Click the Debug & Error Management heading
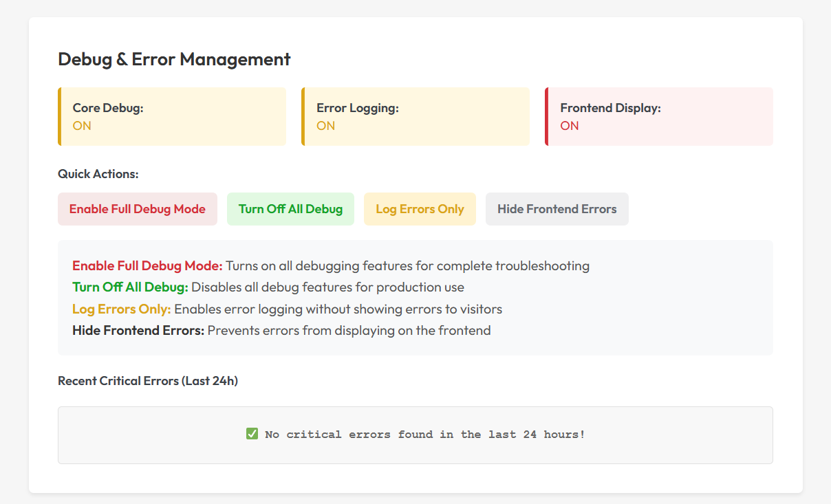The height and width of the screenshot is (504, 831). point(174,59)
